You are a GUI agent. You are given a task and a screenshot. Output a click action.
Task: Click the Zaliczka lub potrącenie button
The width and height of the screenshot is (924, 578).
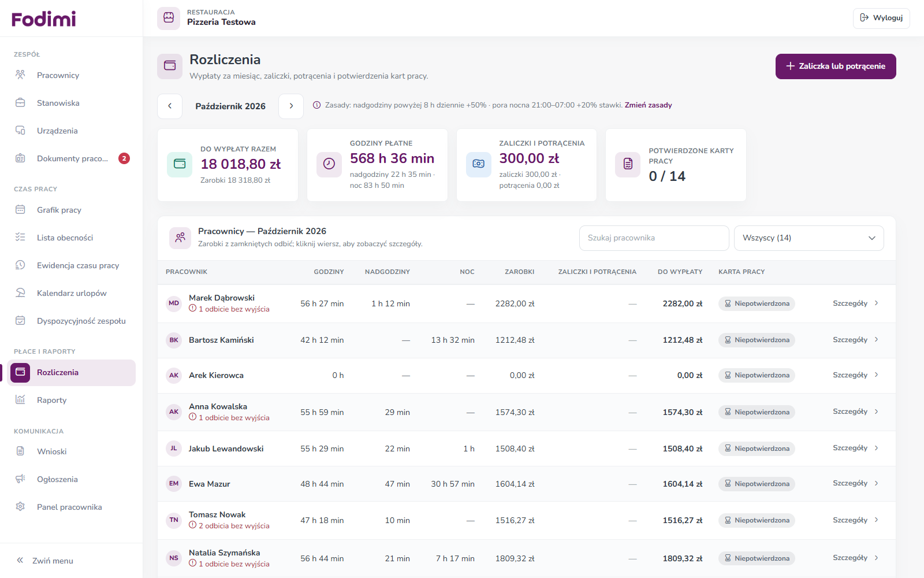tap(836, 66)
